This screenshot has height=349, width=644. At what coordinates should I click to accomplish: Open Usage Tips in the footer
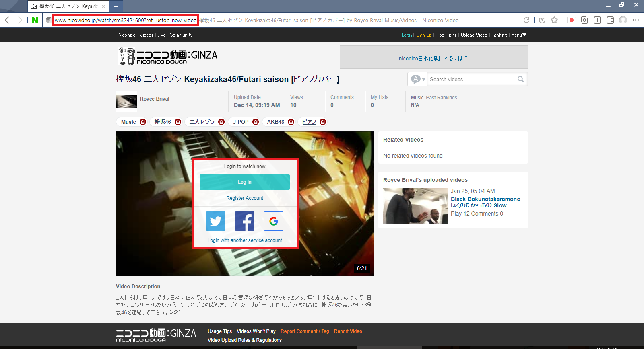click(x=220, y=331)
